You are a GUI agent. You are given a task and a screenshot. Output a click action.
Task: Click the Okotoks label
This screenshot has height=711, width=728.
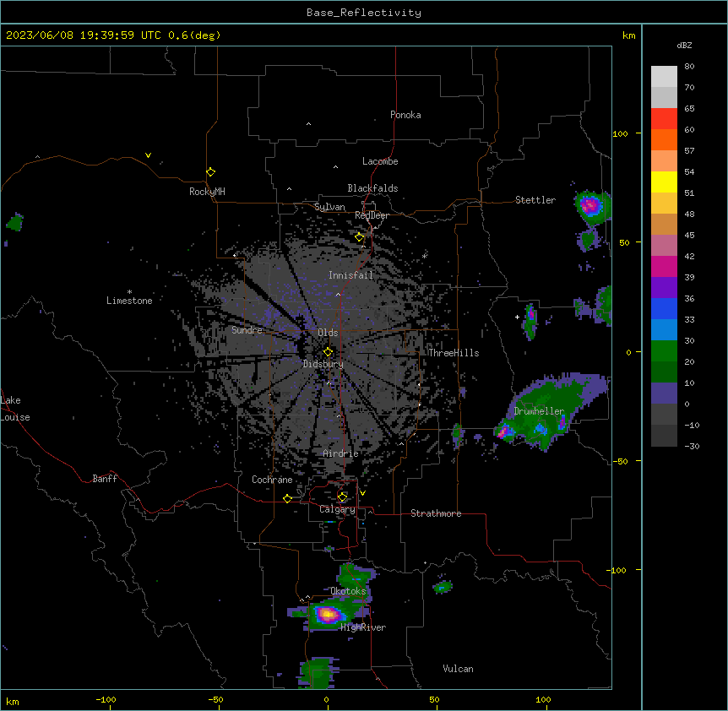[348, 591]
